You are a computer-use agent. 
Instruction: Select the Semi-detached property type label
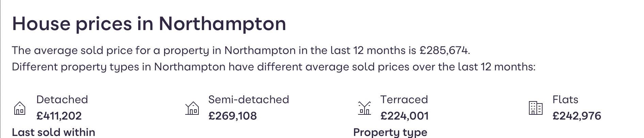(248, 99)
